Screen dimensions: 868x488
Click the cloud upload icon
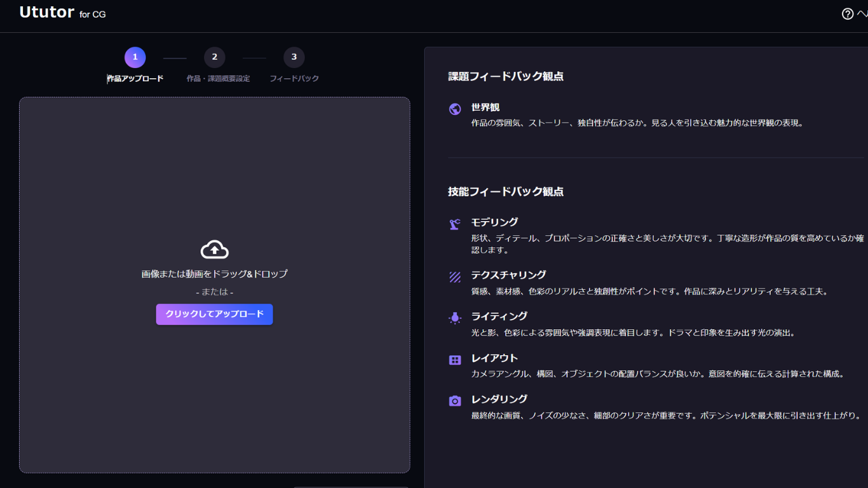pos(214,250)
